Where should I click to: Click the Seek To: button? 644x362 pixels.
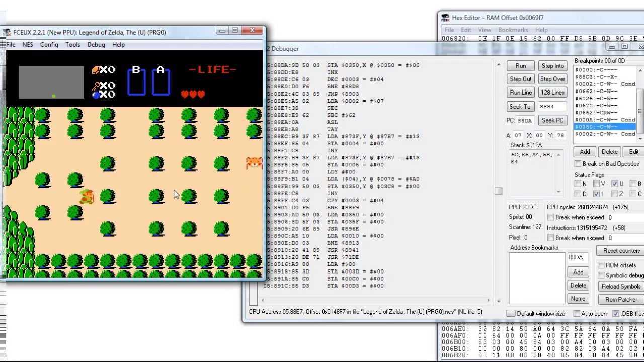(521, 106)
